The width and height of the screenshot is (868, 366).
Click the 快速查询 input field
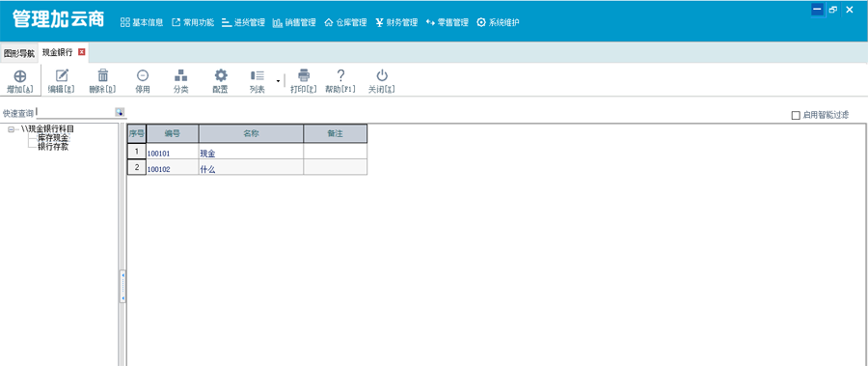[x=75, y=113]
